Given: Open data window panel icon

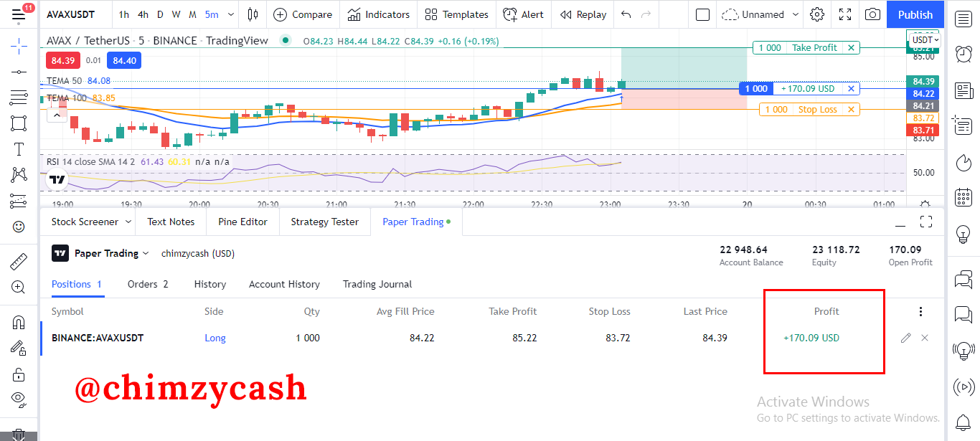Looking at the screenshot, I should 963,126.
